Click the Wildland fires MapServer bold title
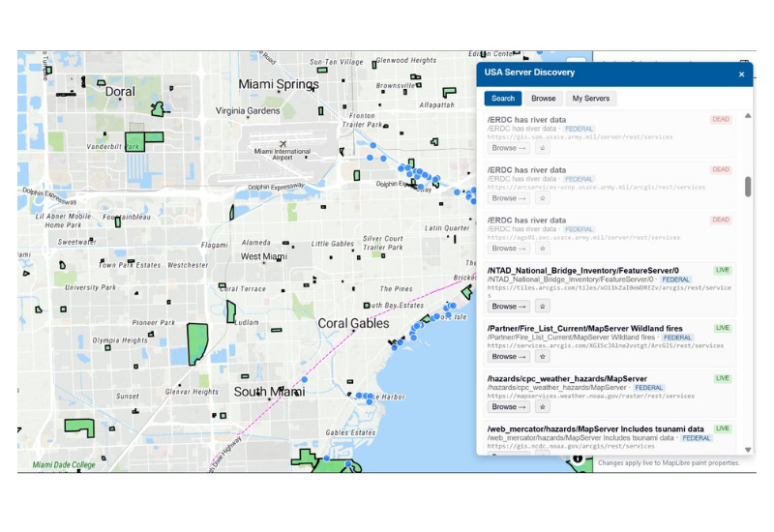The image size is (774, 532). tap(585, 329)
